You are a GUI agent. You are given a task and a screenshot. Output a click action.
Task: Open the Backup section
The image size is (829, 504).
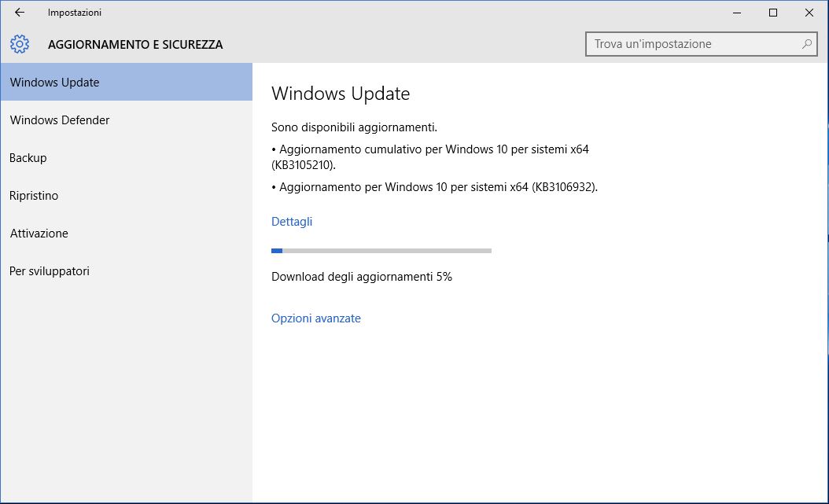click(127, 157)
